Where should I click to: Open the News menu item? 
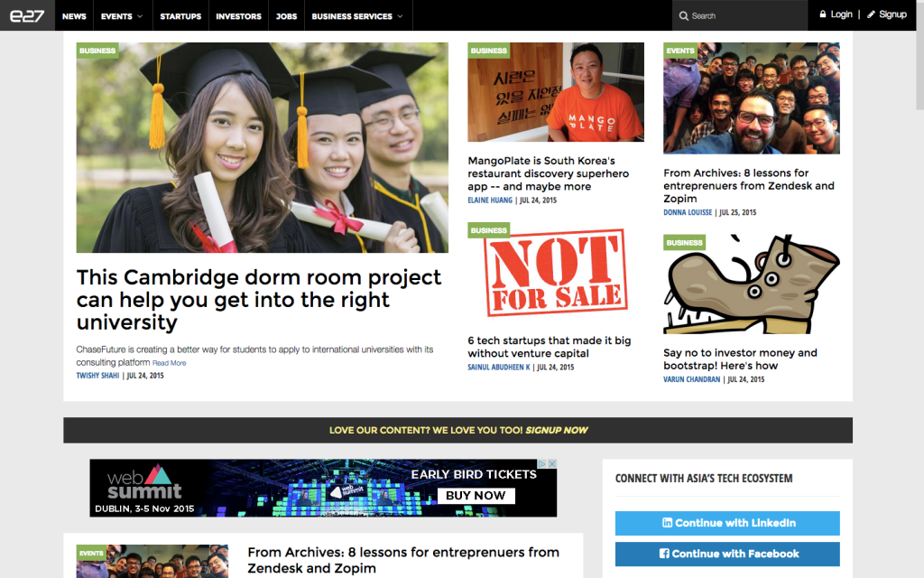(74, 16)
